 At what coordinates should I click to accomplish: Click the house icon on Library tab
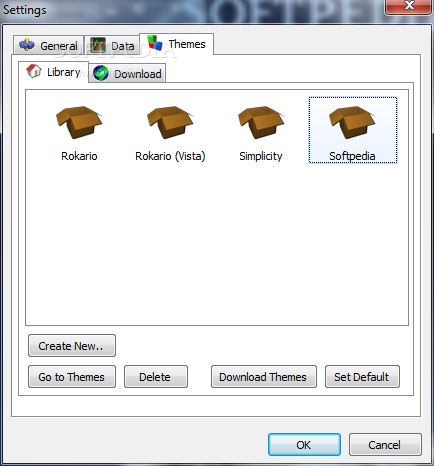pos(34,71)
